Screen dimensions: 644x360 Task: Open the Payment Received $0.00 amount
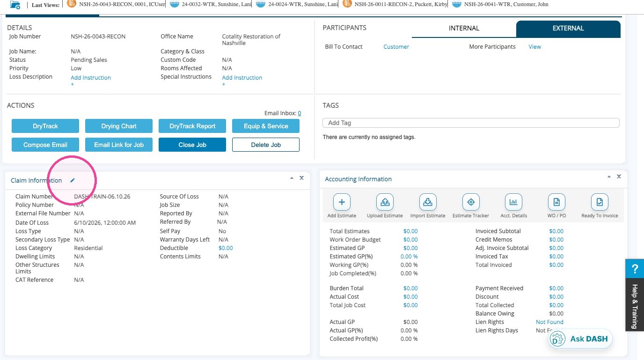(x=556, y=288)
